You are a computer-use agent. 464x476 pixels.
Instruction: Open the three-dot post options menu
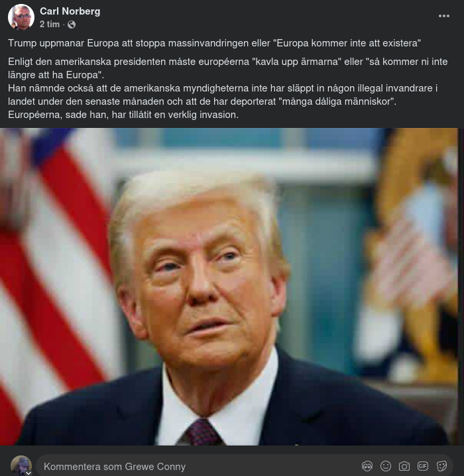tap(443, 16)
